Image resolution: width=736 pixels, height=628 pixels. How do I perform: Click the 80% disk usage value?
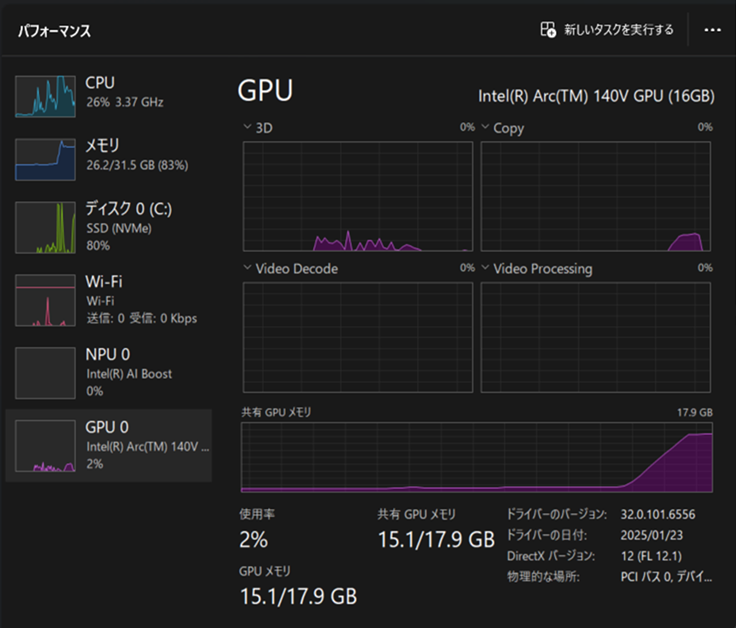point(98,245)
